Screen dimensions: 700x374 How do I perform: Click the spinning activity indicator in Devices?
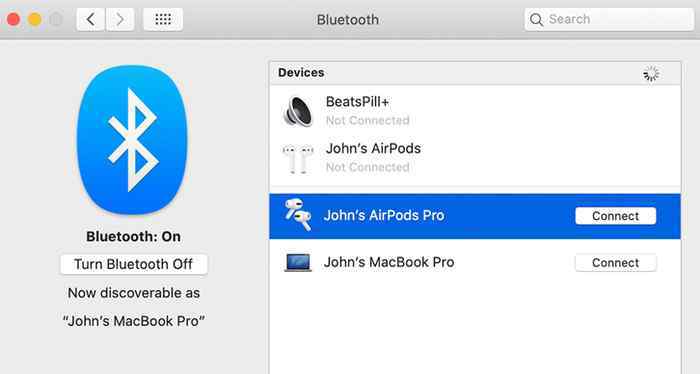coord(651,74)
